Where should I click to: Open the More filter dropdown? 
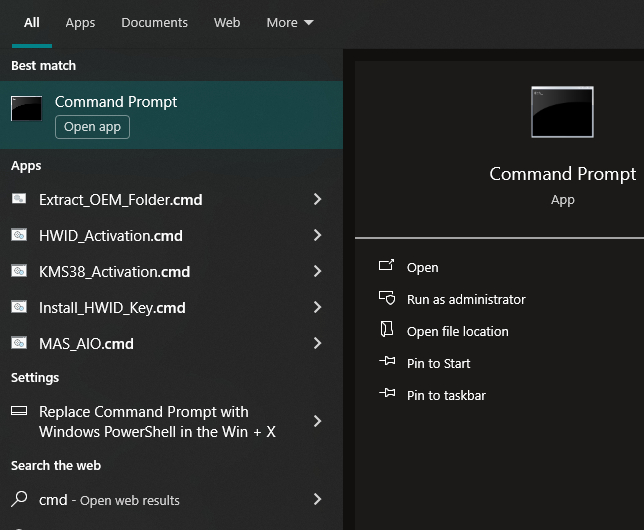pos(290,23)
